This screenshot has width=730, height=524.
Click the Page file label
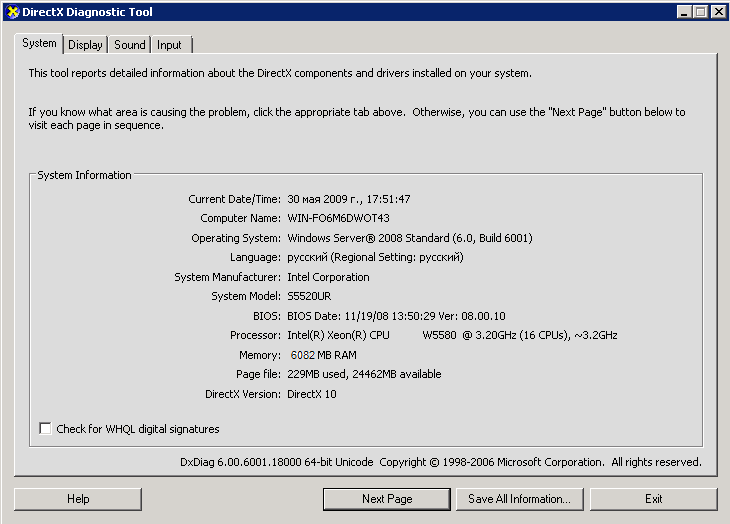pyautogui.click(x=258, y=374)
